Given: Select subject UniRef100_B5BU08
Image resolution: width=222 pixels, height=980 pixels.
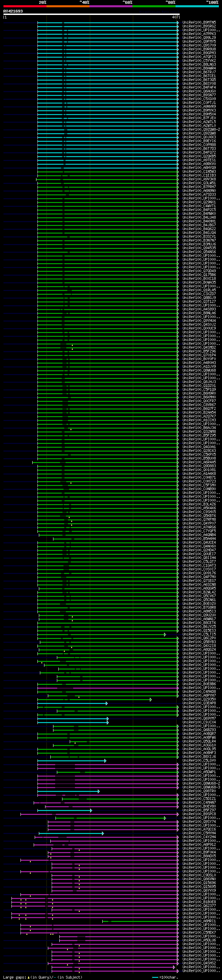Looking at the screenshot, I should (199, 459).
